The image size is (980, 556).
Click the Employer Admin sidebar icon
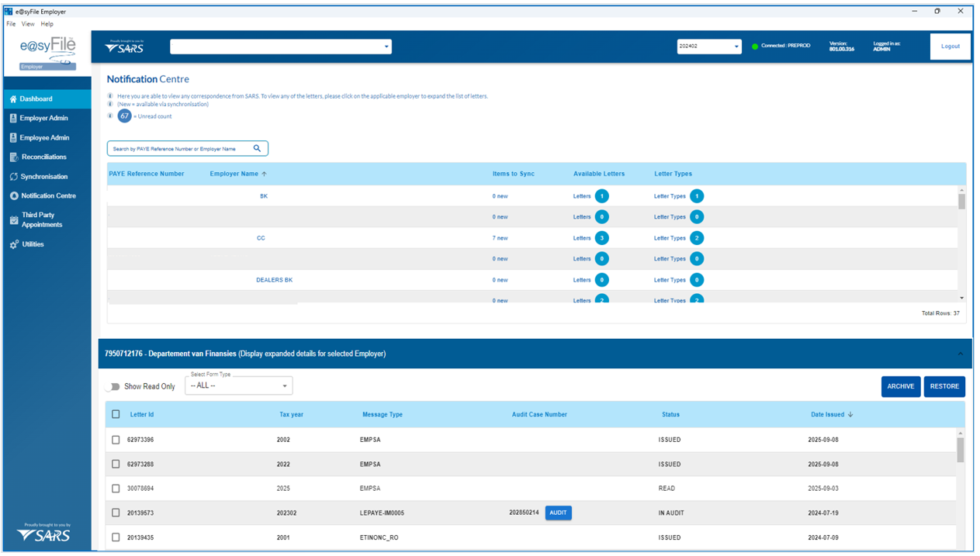pos(13,119)
